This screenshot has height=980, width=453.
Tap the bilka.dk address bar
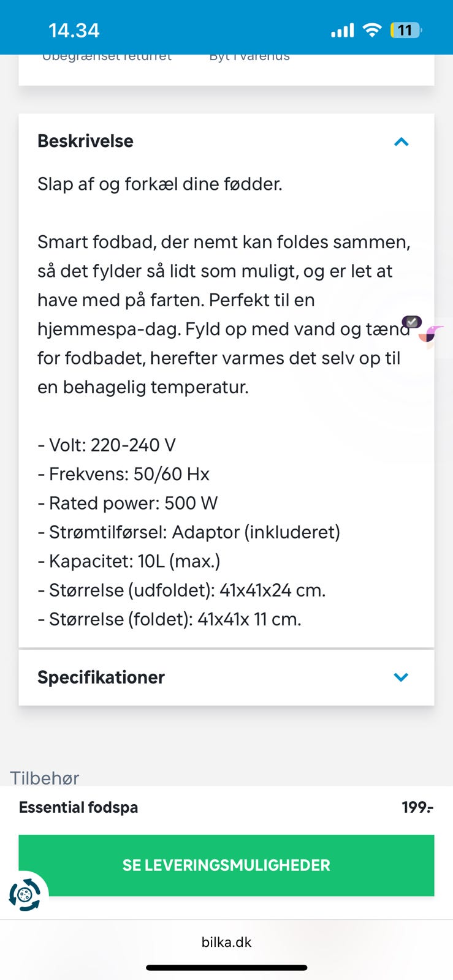click(226, 942)
